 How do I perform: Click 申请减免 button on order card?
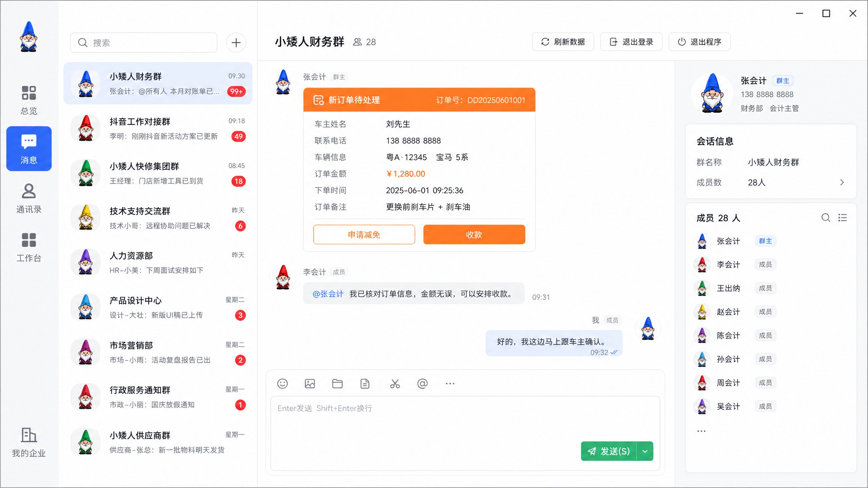364,235
